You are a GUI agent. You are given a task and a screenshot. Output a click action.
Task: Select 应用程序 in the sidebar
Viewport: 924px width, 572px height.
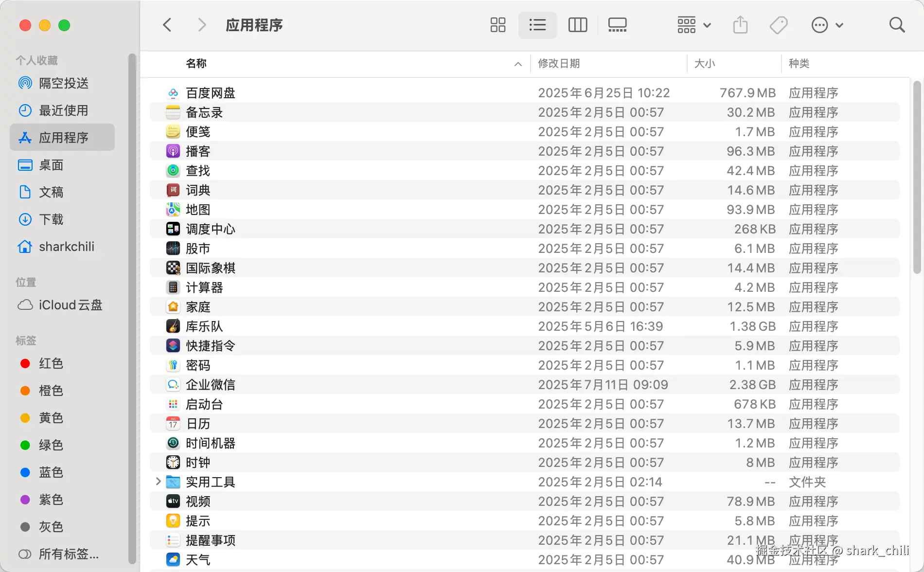pyautogui.click(x=62, y=138)
